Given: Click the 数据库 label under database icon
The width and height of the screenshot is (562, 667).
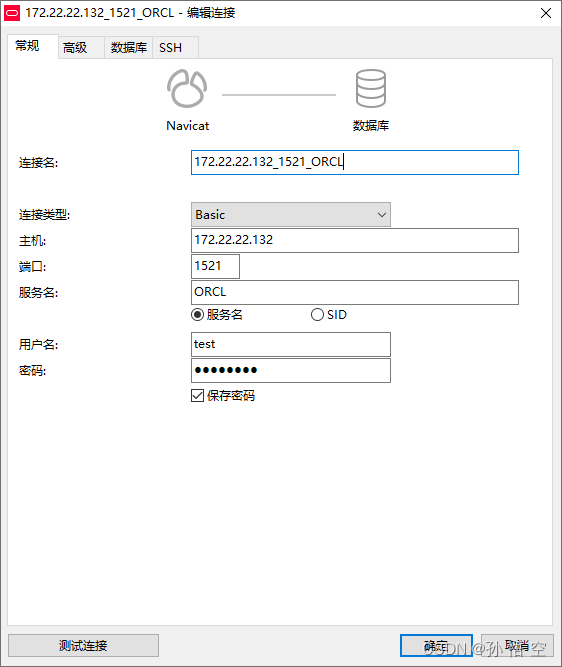Looking at the screenshot, I should (x=371, y=125).
